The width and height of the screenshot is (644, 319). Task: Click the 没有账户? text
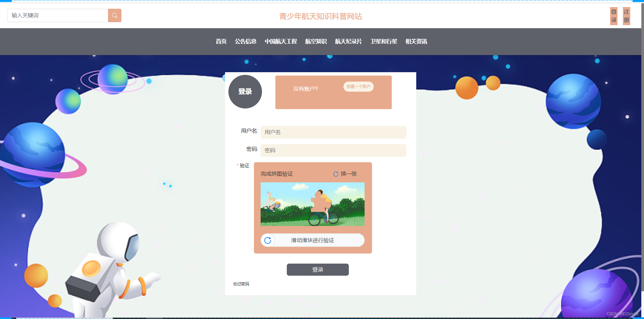click(x=306, y=89)
